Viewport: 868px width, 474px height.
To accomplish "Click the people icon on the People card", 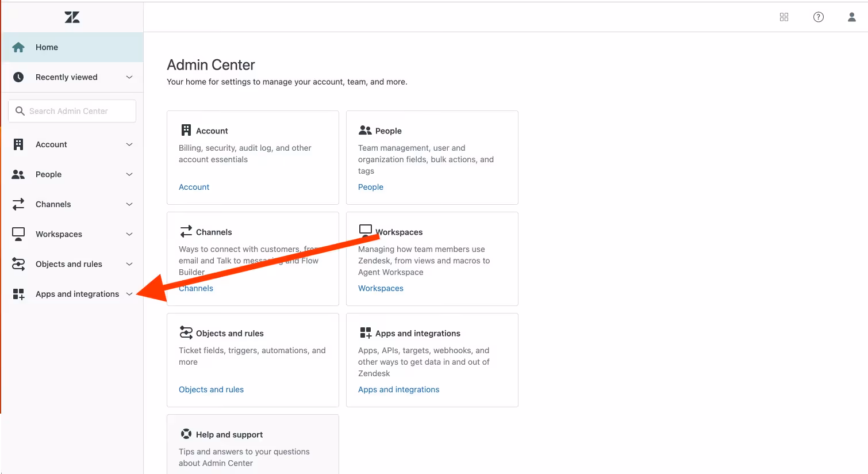I will 365,130.
